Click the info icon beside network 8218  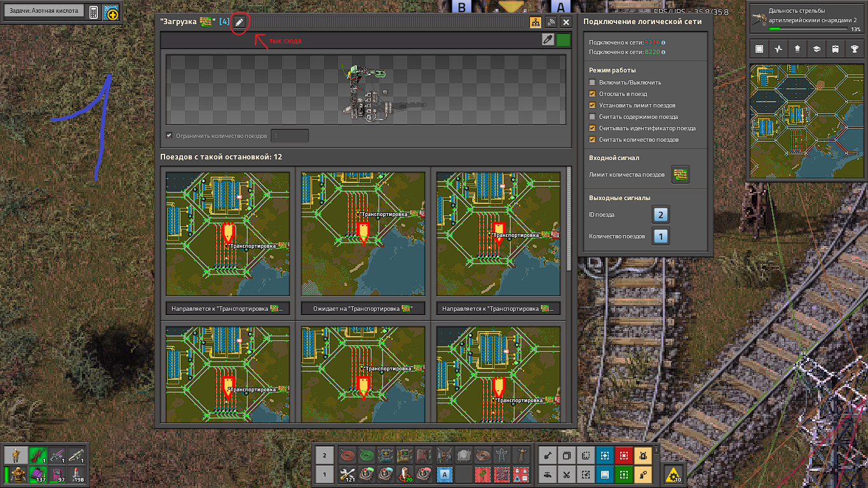click(663, 42)
